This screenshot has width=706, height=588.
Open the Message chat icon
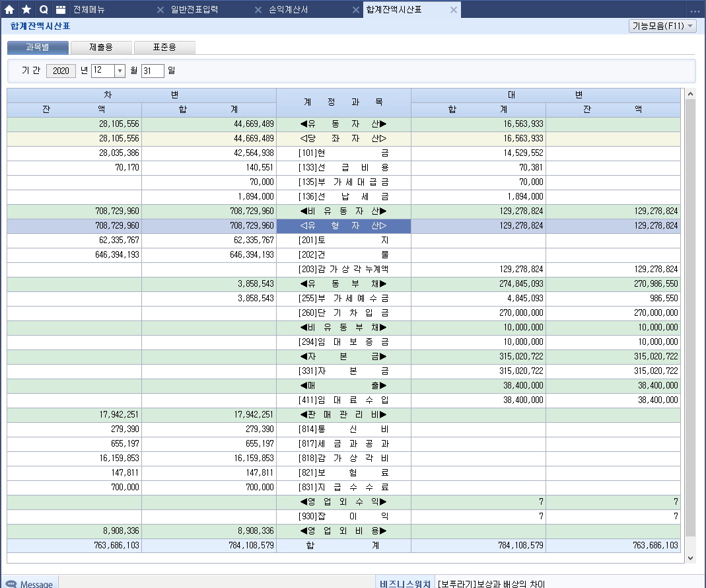tap(11, 584)
